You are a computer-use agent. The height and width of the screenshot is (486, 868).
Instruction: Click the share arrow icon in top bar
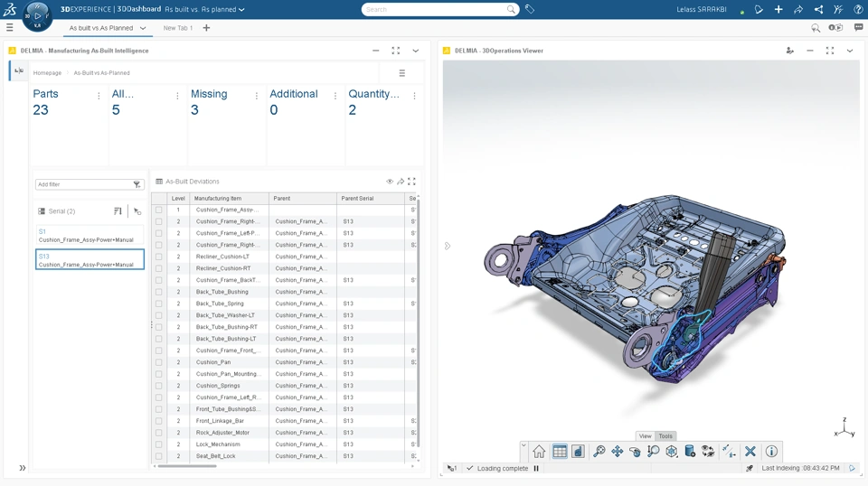point(798,9)
